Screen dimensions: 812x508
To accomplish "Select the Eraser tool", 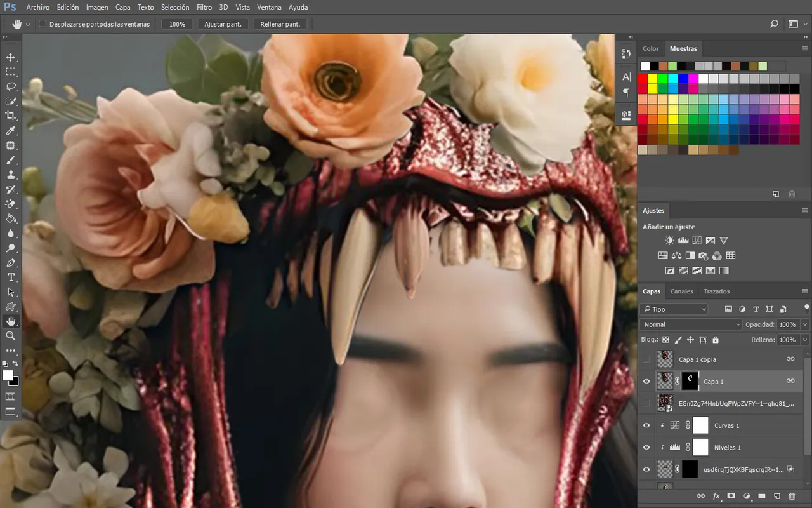I will [x=11, y=204].
